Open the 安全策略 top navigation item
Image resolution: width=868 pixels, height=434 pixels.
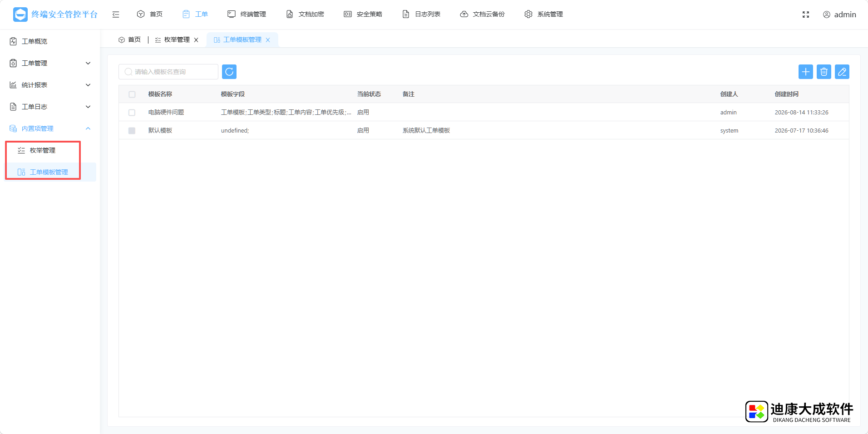tap(363, 14)
